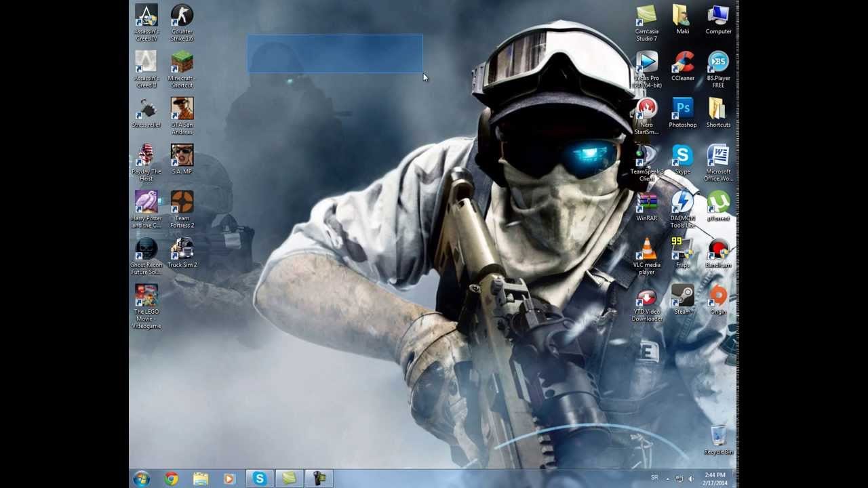Select the Recycle Bin icon

718,441
